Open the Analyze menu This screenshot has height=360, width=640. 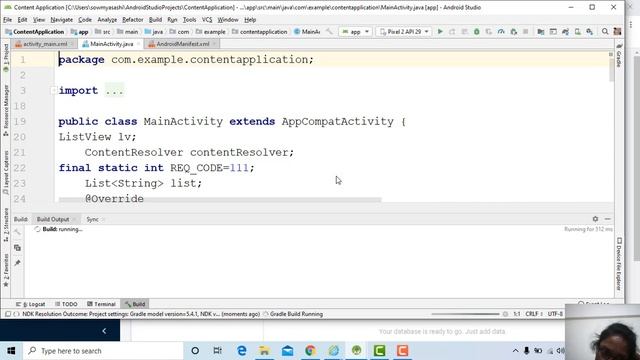[107, 20]
